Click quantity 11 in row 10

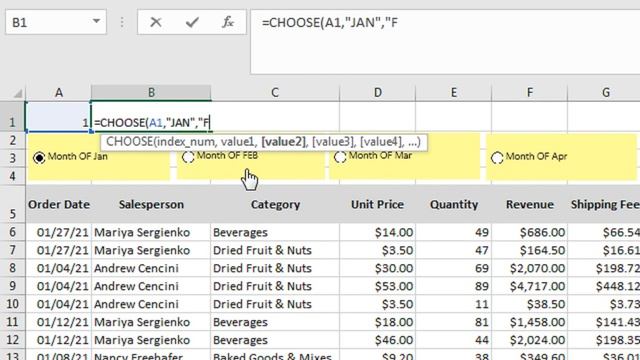point(453,304)
